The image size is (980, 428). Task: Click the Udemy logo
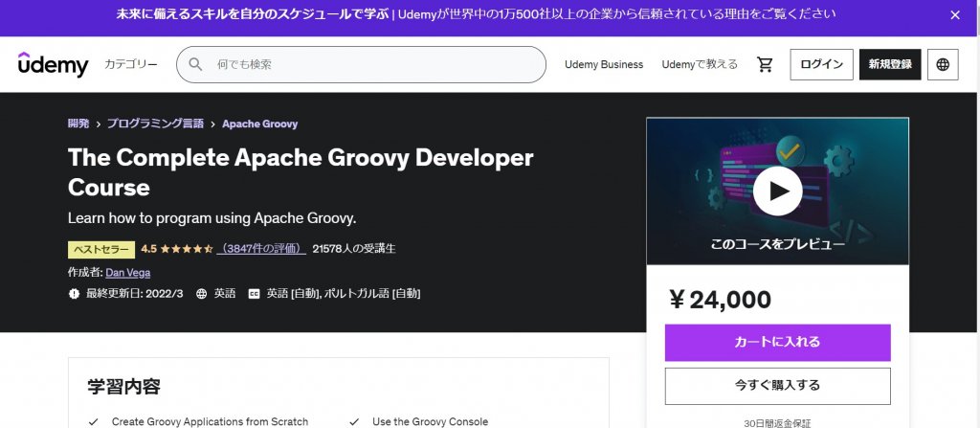pyautogui.click(x=54, y=64)
